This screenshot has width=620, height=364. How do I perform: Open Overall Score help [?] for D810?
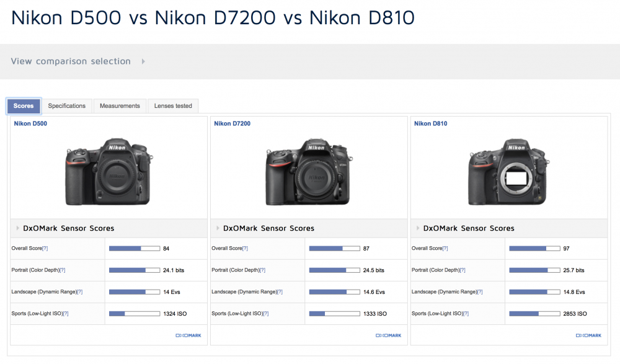445,249
